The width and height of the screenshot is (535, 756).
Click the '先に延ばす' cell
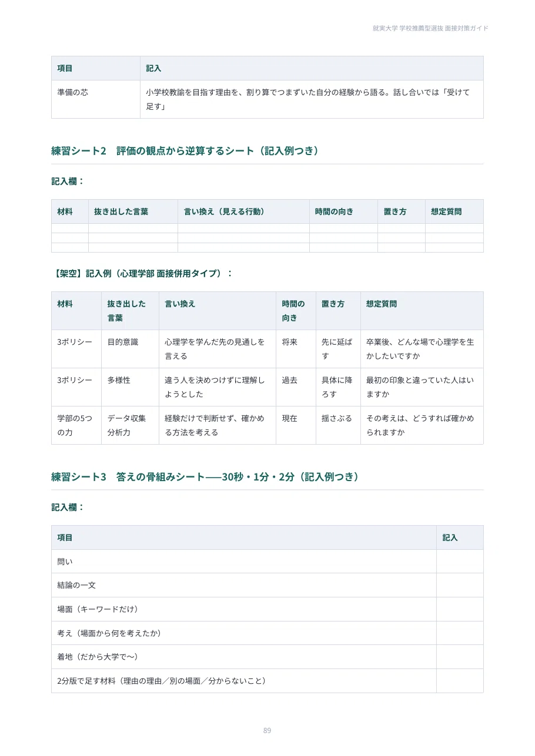337,349
